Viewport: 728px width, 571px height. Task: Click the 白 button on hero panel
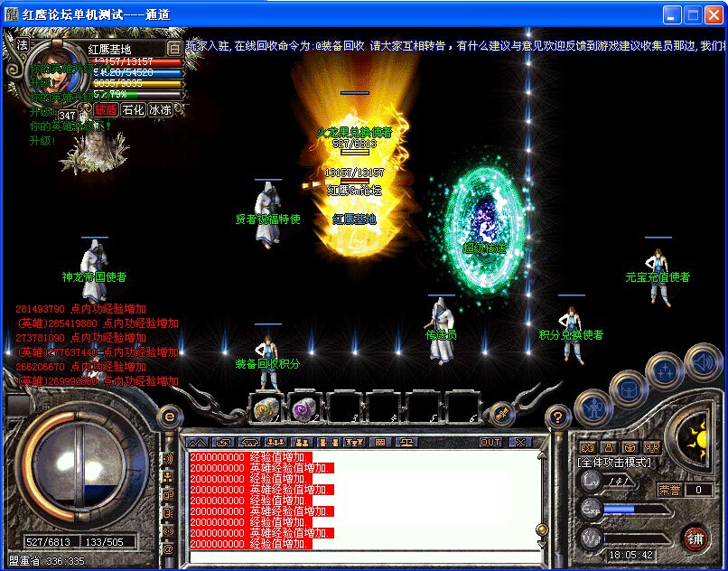click(174, 49)
